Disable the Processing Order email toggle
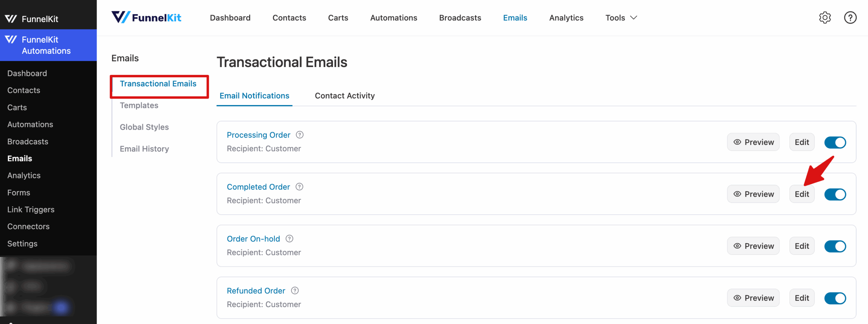The image size is (868, 324). click(x=835, y=142)
